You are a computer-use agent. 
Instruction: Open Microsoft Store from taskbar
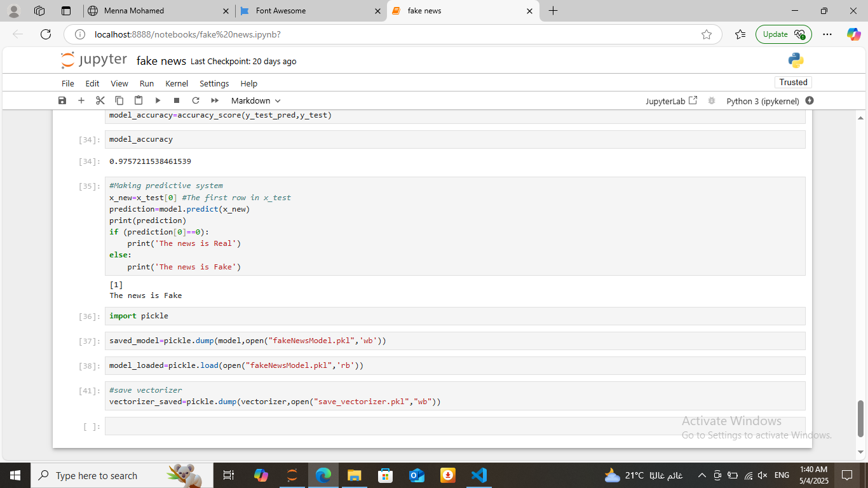point(385,475)
